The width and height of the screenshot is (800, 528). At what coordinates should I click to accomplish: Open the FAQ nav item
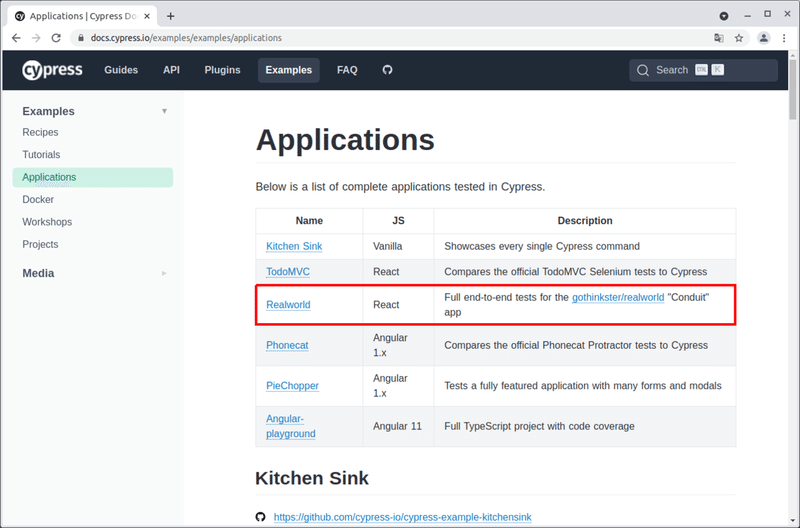tap(347, 70)
